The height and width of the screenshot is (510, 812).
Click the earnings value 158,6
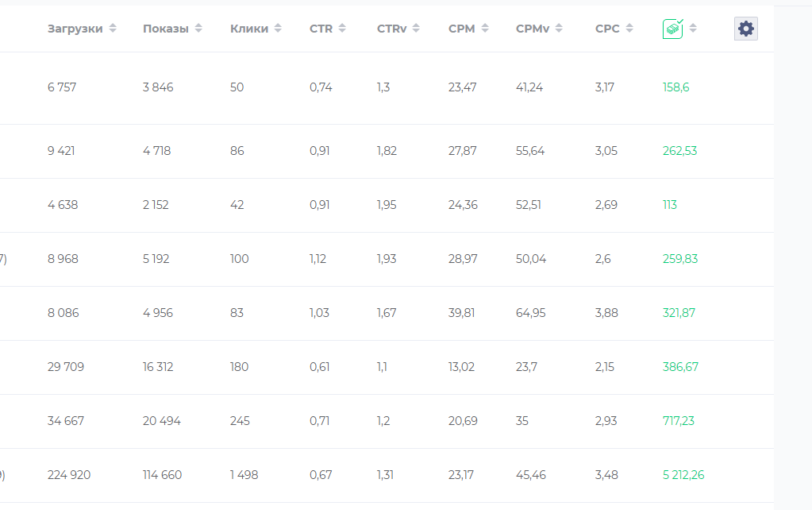pyautogui.click(x=676, y=87)
